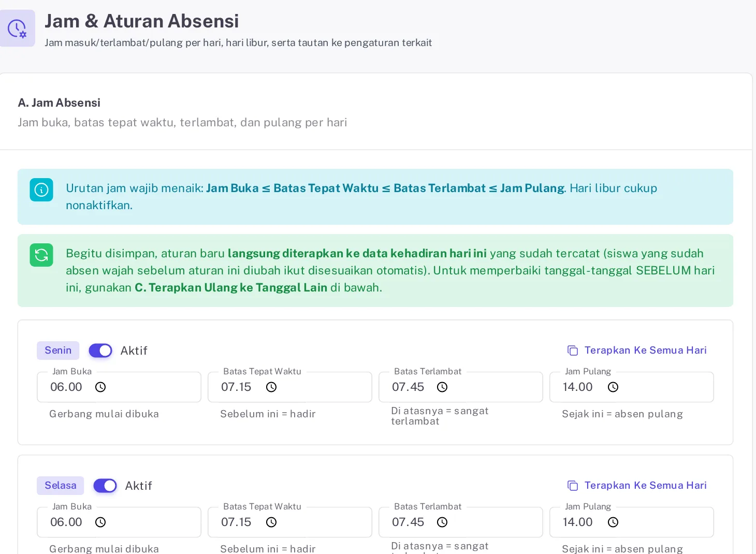Open the clock picker for Senin Jam Buka
Image resolution: width=756 pixels, height=554 pixels.
click(x=100, y=387)
